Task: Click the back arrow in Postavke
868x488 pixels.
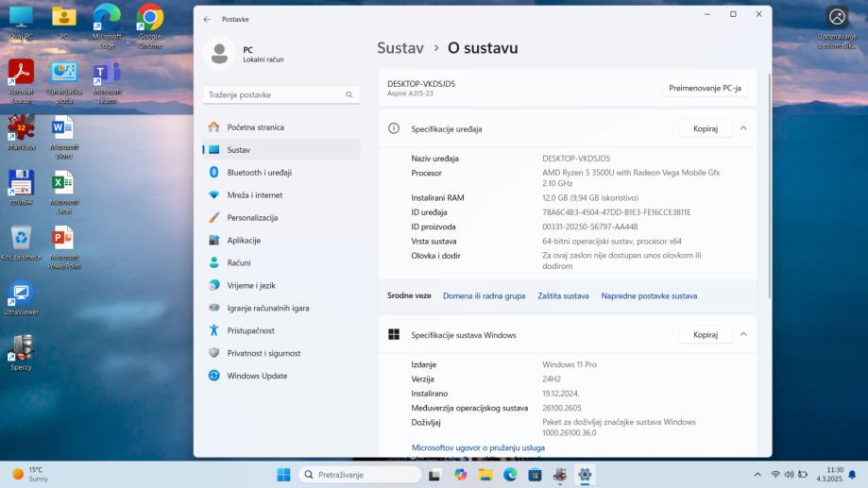Action: (207, 19)
